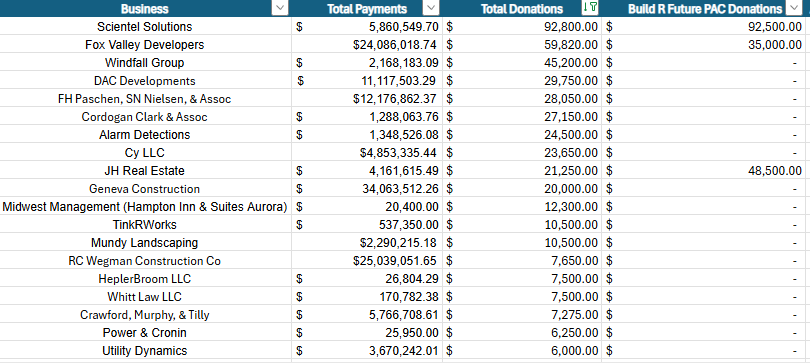Click the 26,804.29 payments value

(412, 279)
